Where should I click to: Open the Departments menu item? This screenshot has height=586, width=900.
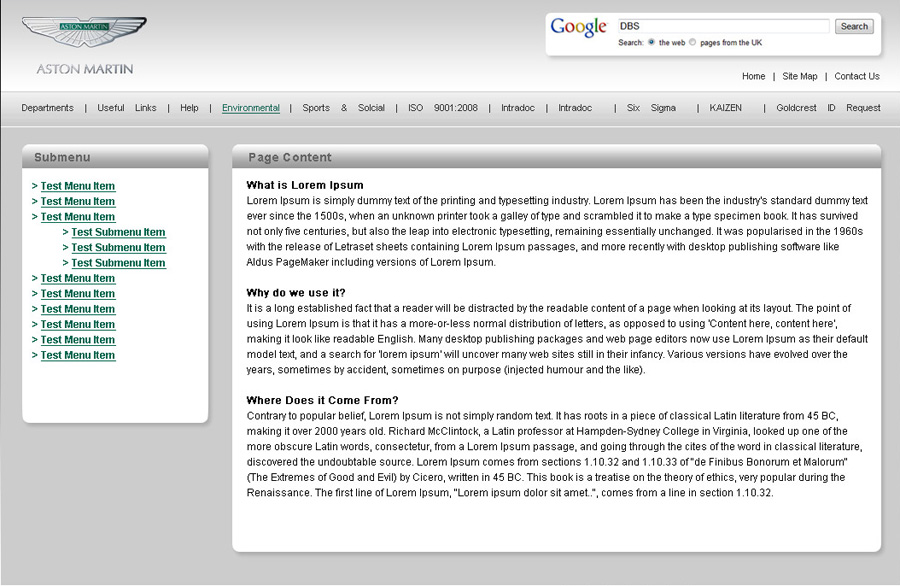[x=47, y=108]
